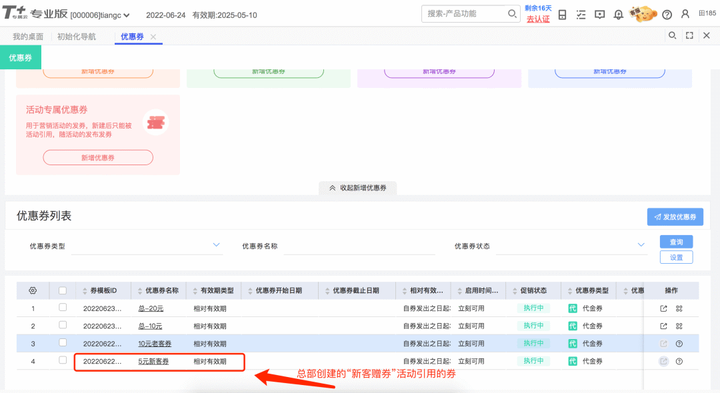This screenshot has height=393, width=720.
Task: Expand the 优惠券类型 filter dropdown
Action: click(x=216, y=245)
